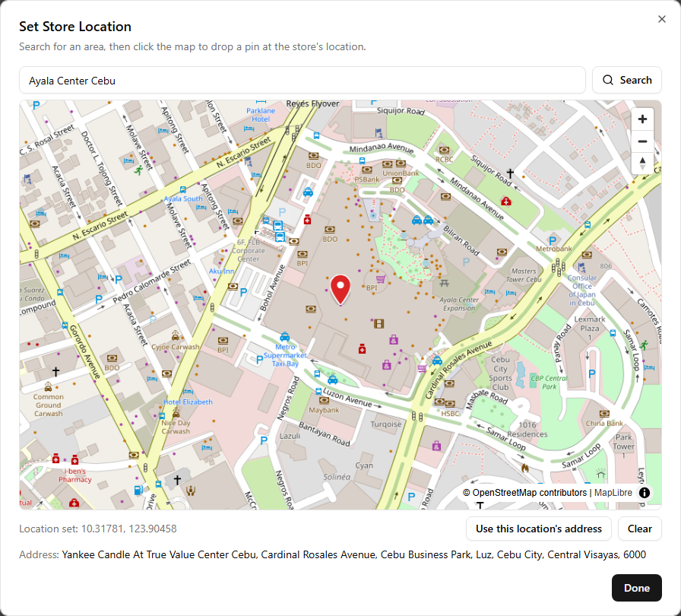The width and height of the screenshot is (681, 616).
Task: Click the Maybank bank icon
Action: [324, 401]
